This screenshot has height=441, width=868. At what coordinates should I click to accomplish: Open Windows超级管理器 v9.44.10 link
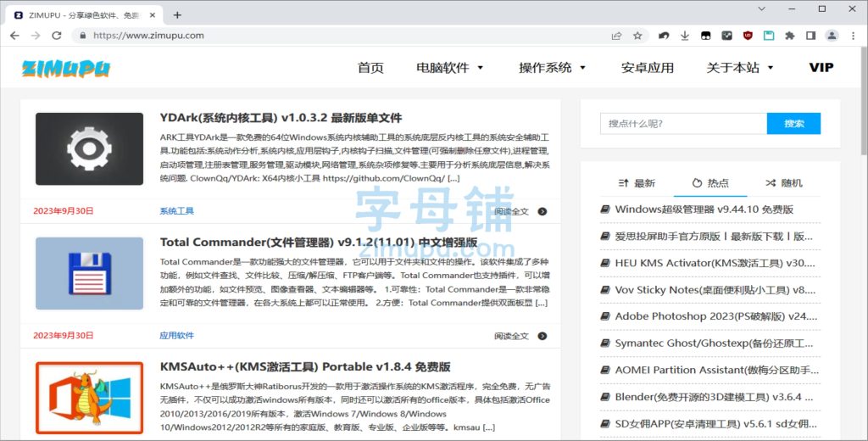point(704,209)
